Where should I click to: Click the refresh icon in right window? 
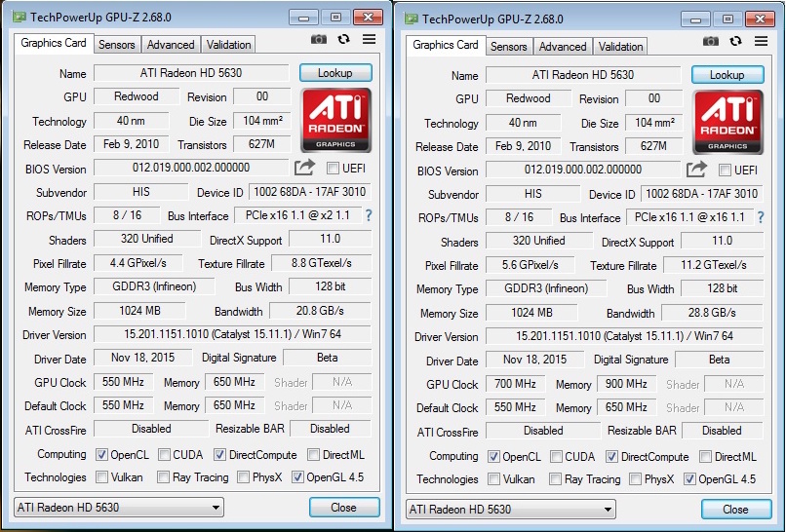(x=736, y=41)
